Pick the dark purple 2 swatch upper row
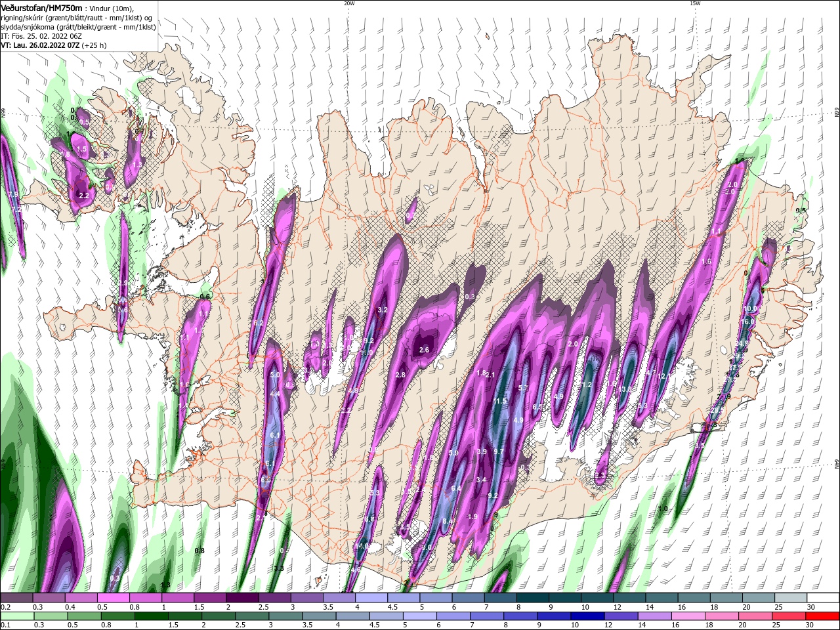The image size is (840, 630). click(x=242, y=598)
